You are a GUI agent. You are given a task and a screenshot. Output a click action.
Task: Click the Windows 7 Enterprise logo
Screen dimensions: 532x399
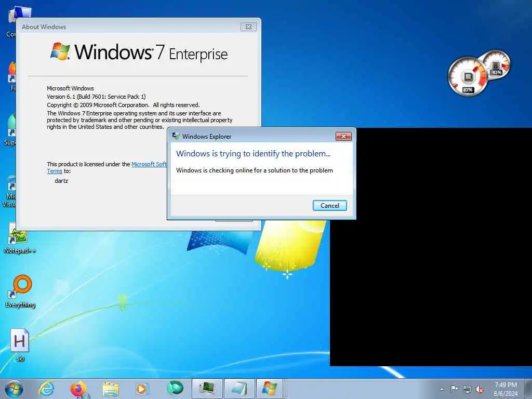point(139,52)
